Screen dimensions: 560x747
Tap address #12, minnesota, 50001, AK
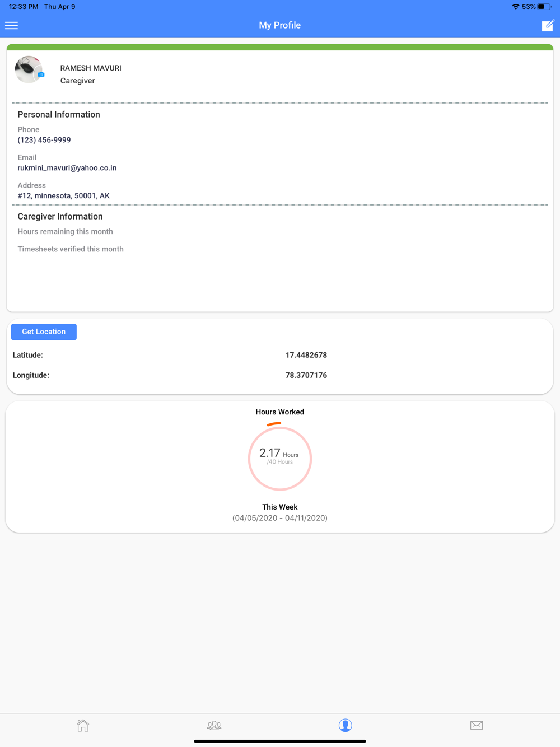(64, 196)
